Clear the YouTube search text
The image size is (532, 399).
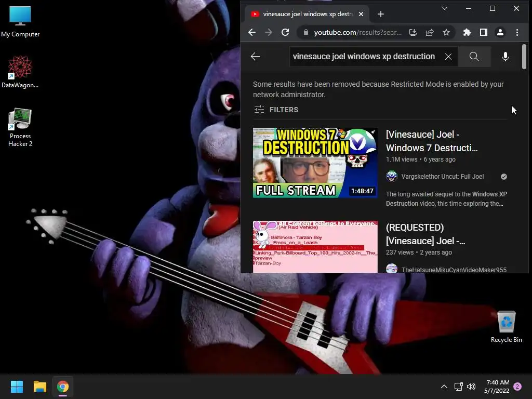point(448,56)
